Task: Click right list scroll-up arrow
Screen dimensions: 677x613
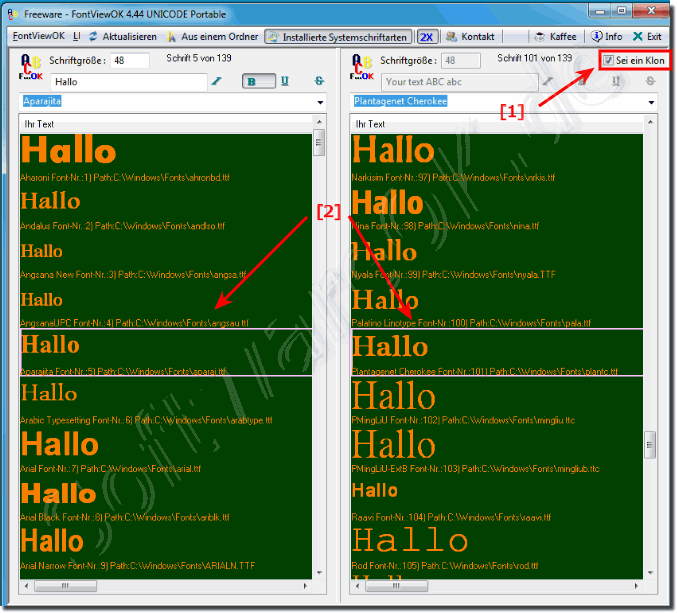Action: pyautogui.click(x=650, y=122)
